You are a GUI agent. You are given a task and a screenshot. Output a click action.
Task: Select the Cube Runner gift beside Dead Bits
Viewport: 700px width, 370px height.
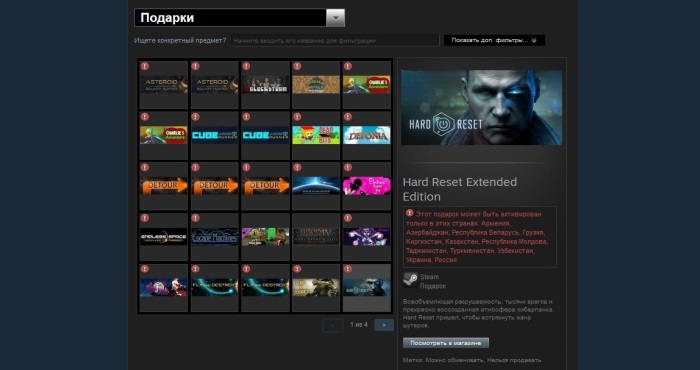click(265, 135)
